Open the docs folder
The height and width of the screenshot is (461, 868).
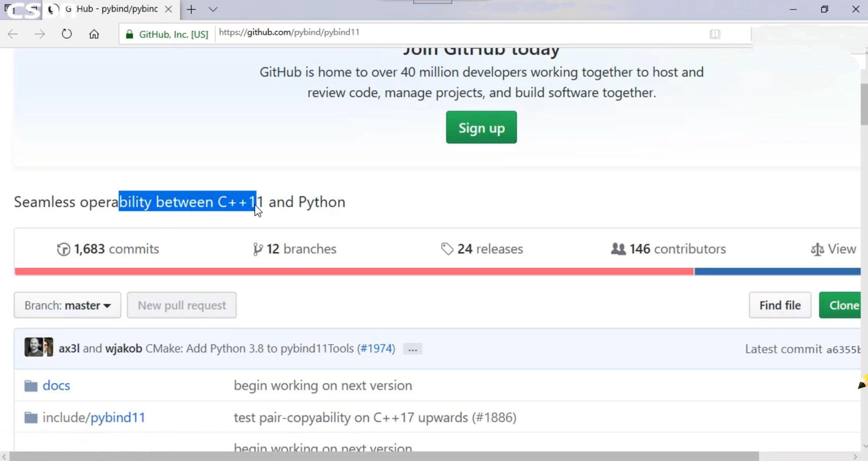(x=56, y=385)
